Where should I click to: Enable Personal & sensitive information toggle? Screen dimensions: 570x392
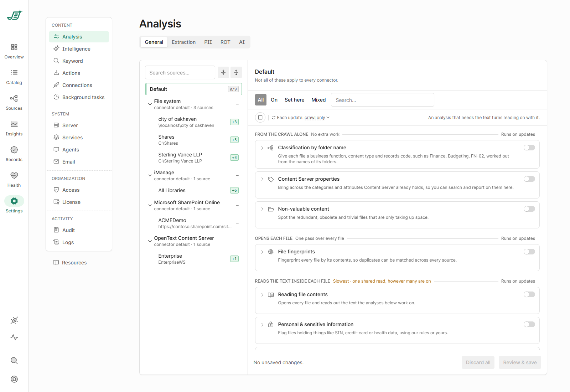click(529, 324)
